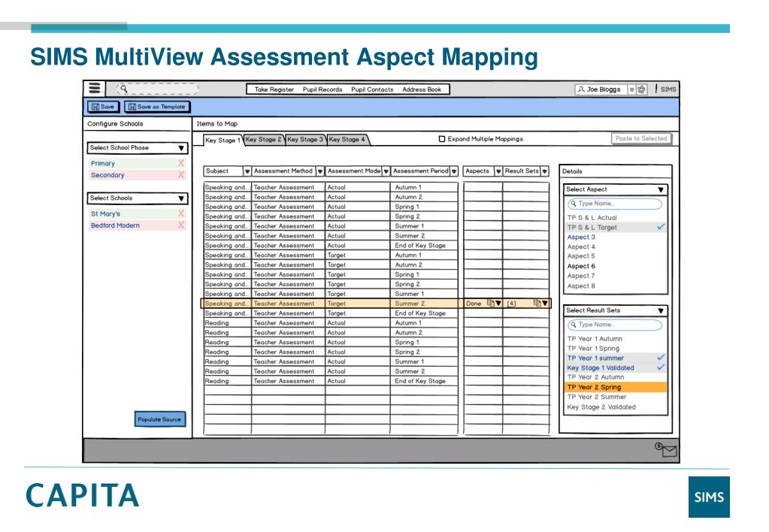
Task: Click Paste to Selected button
Action: [x=641, y=139]
